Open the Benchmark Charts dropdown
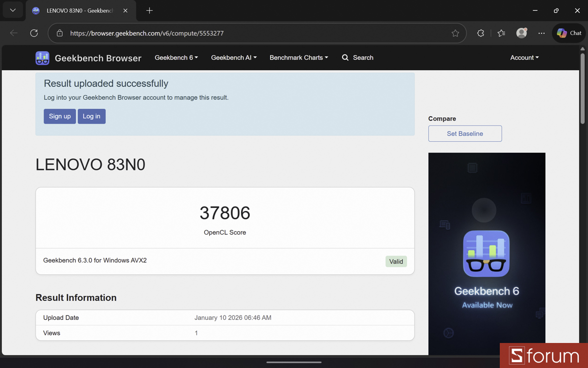This screenshot has height=368, width=588. click(x=298, y=58)
